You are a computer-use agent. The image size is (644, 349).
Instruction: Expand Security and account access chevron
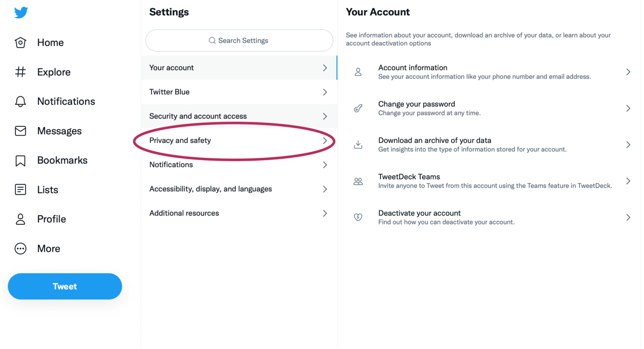pos(325,116)
